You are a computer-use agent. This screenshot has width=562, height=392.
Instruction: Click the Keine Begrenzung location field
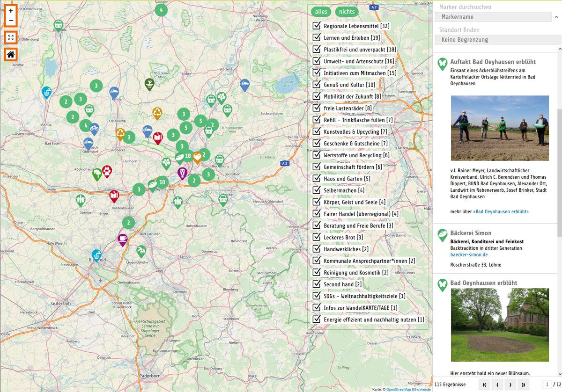pyautogui.click(x=498, y=40)
